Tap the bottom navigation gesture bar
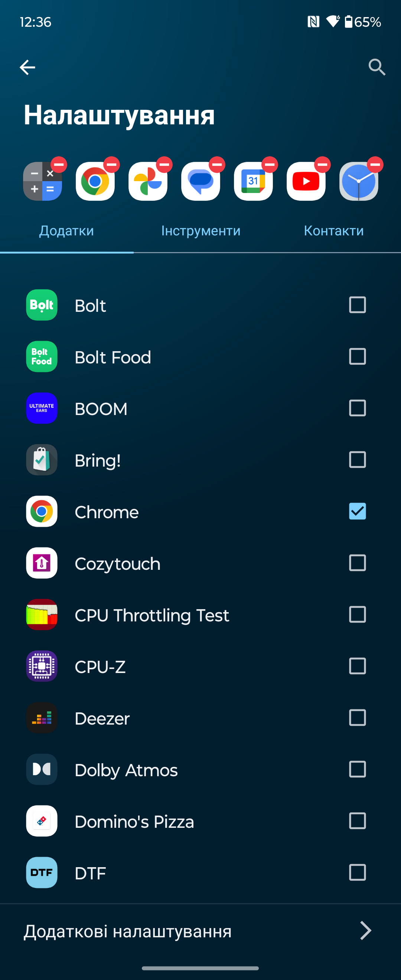The width and height of the screenshot is (401, 980). tap(200, 968)
